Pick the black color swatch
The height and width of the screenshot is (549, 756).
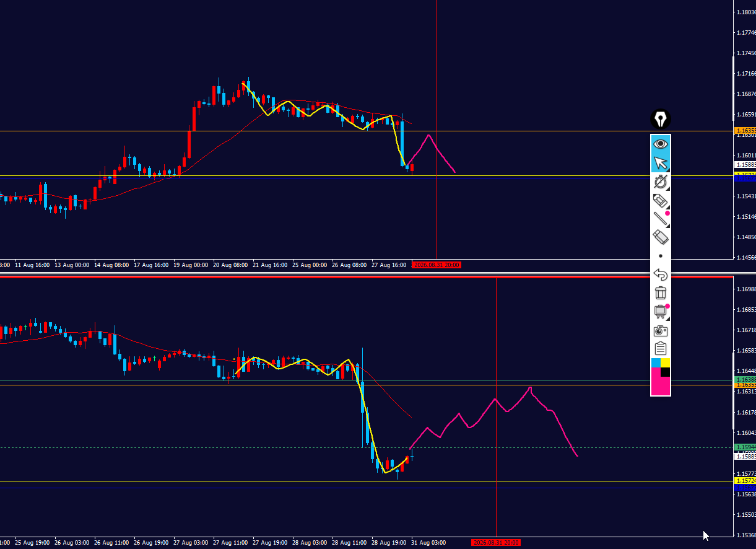666,372
